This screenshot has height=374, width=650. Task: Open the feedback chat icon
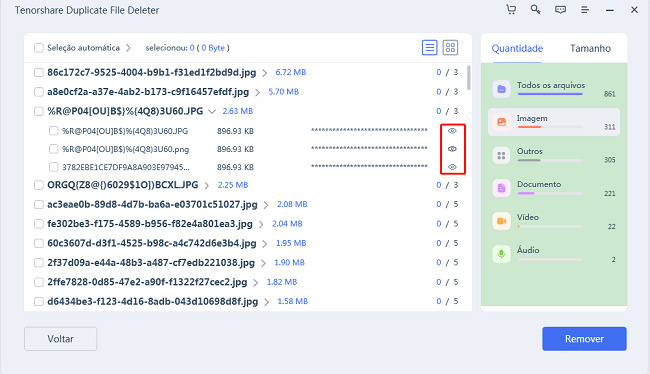point(560,10)
